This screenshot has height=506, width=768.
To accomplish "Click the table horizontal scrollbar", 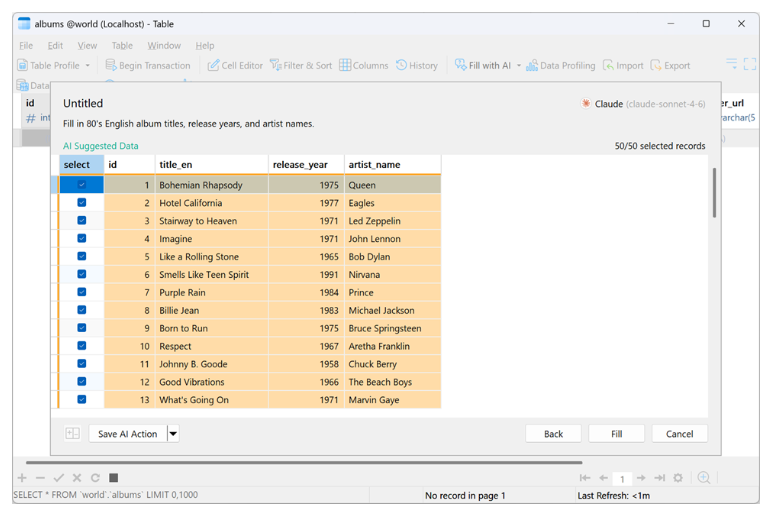I will click(x=304, y=462).
